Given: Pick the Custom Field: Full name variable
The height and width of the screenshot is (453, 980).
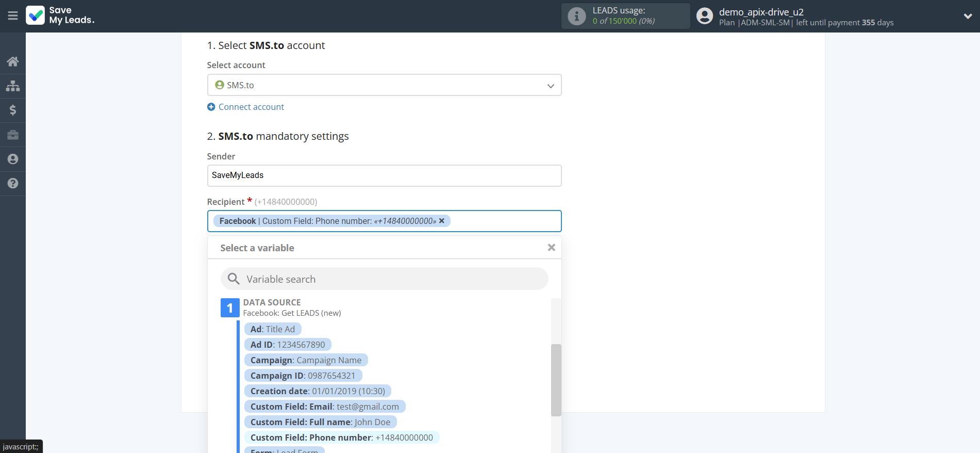Looking at the screenshot, I should 320,422.
